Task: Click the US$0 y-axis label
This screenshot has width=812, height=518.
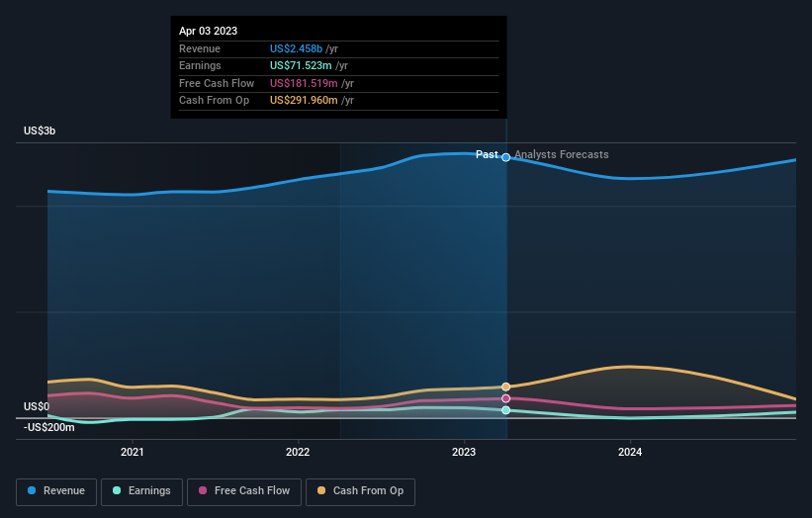Action: point(37,406)
